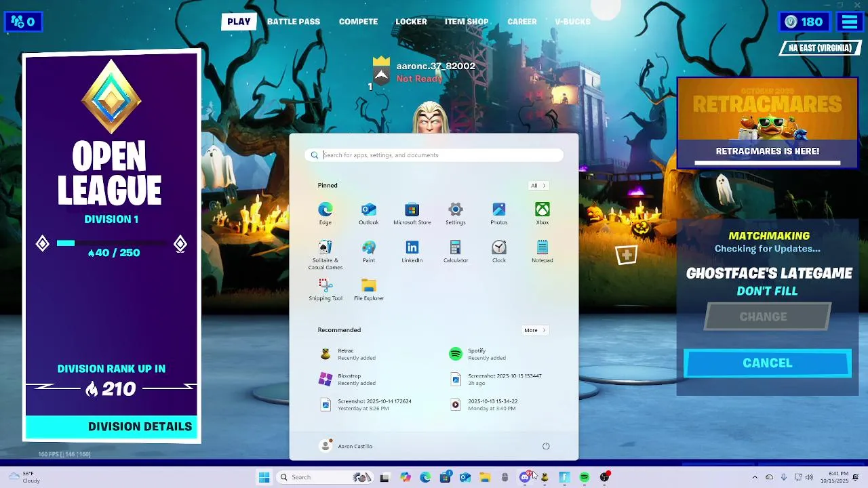This screenshot has width=868, height=488.
Task: Click the microphone icon in system tray
Action: coord(784,477)
